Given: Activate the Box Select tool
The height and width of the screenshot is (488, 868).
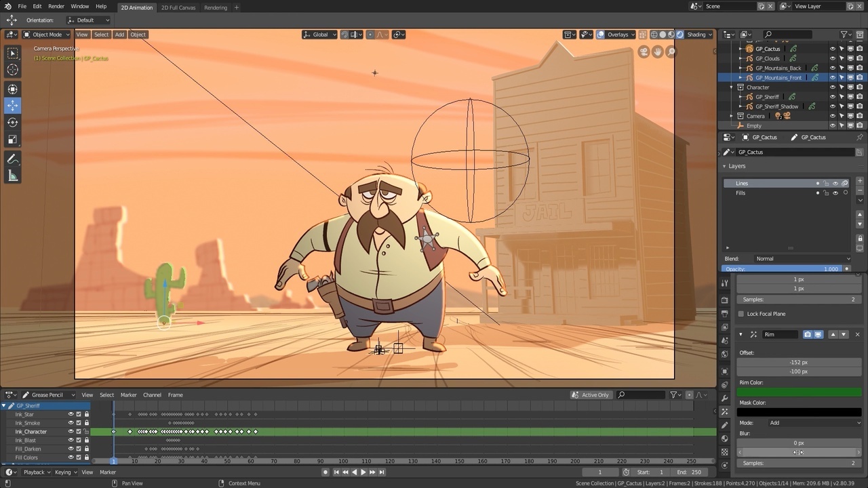Looking at the screenshot, I should tap(12, 52).
